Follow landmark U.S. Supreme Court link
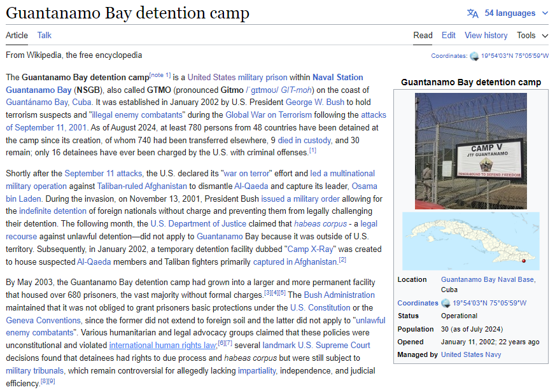Viewport: 555px width, 392px height. click(x=316, y=346)
